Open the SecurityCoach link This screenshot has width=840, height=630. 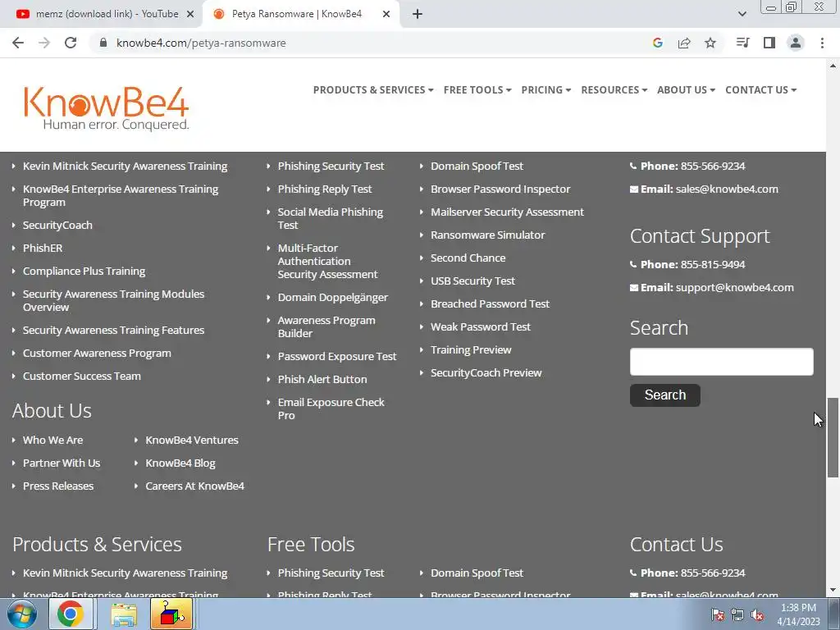[x=57, y=226]
